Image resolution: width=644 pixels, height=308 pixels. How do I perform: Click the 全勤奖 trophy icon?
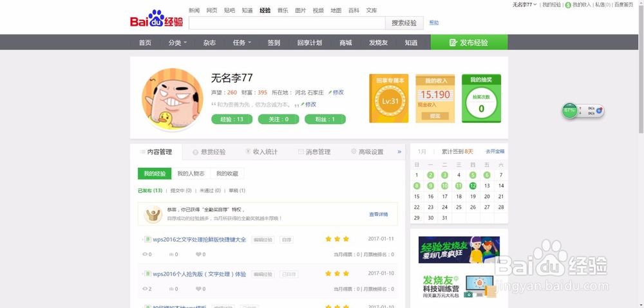[153, 213]
